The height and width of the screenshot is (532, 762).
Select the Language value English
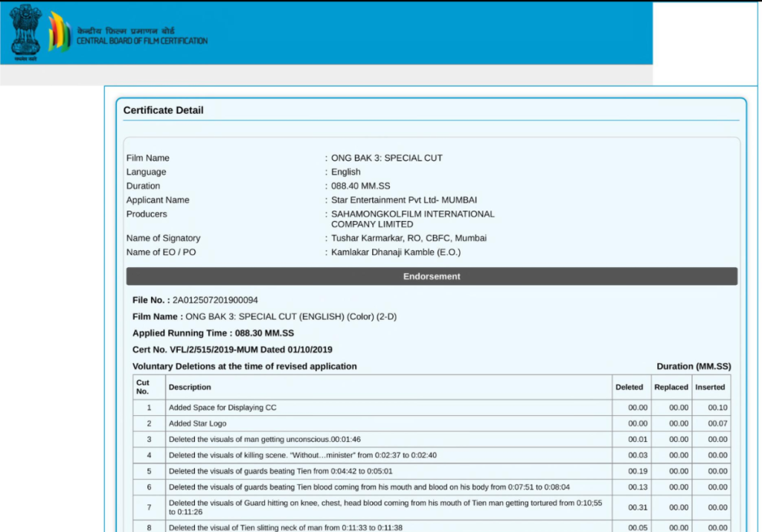(345, 172)
